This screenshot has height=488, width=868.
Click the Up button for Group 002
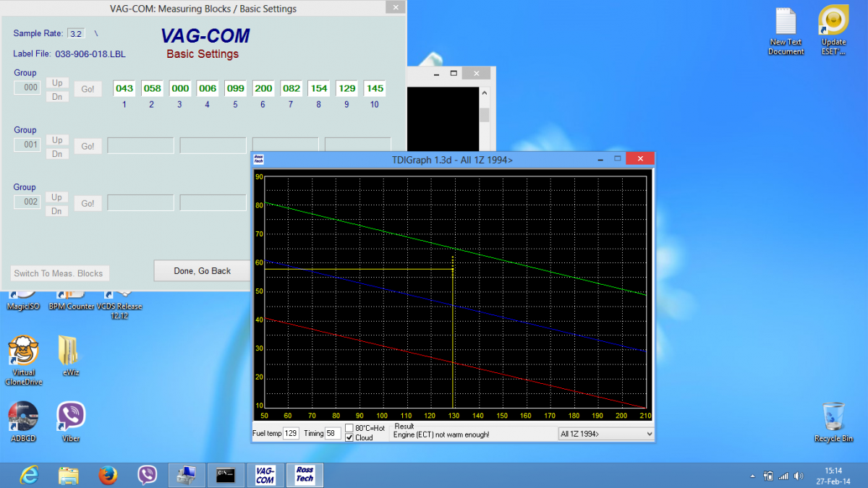[57, 197]
